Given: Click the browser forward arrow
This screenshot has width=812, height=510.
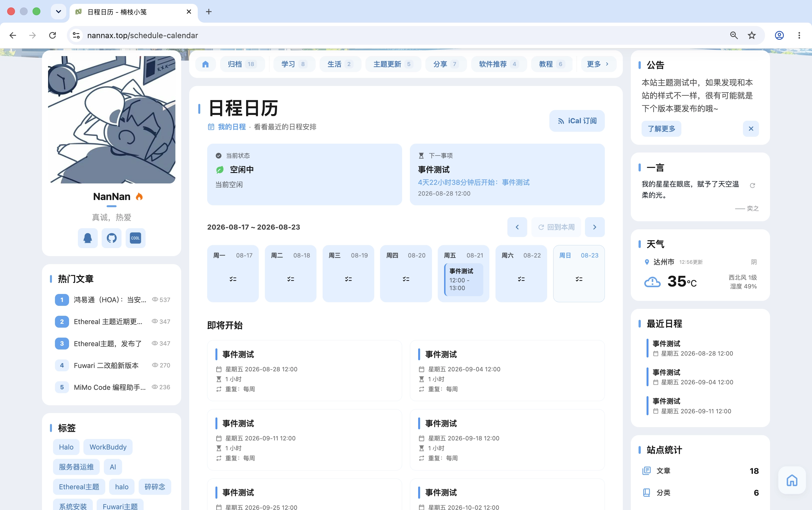Looking at the screenshot, I should (x=32, y=35).
